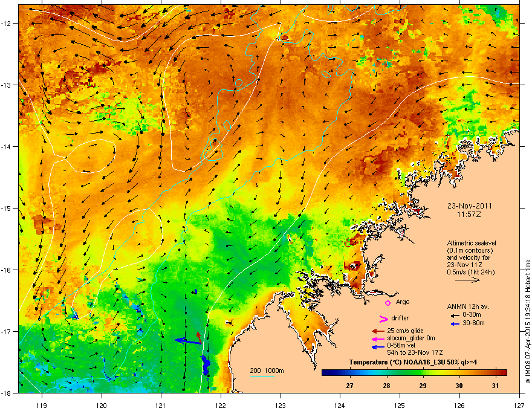
Task: Click the '0.5m/s (1kt 24h)' text
Action: point(470,272)
